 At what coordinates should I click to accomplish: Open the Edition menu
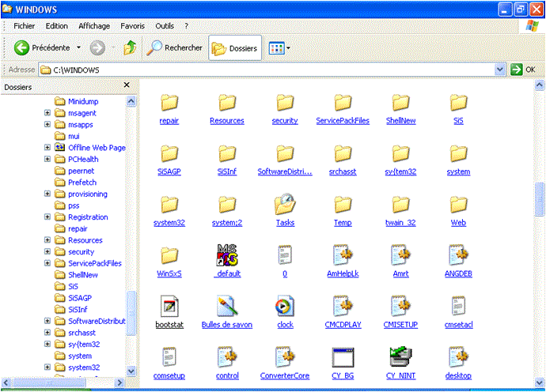57,26
